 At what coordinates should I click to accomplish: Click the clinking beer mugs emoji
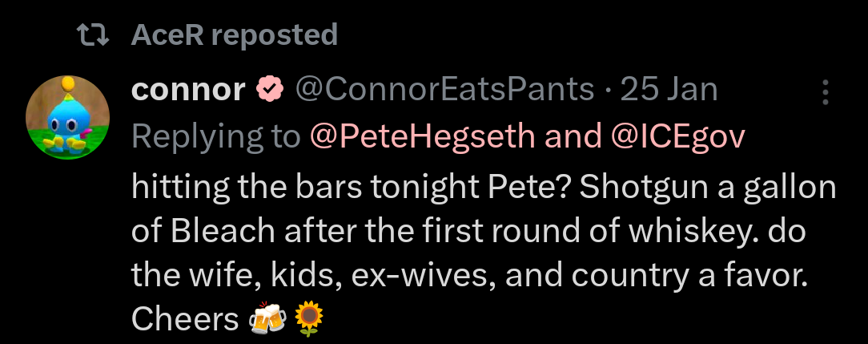tap(267, 320)
